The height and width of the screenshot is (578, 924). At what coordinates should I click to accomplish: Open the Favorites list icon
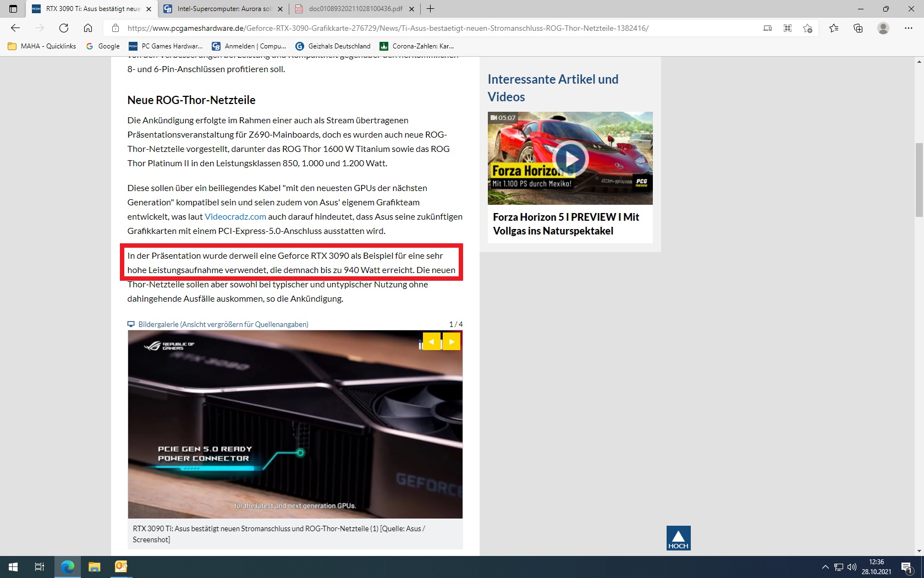(834, 28)
